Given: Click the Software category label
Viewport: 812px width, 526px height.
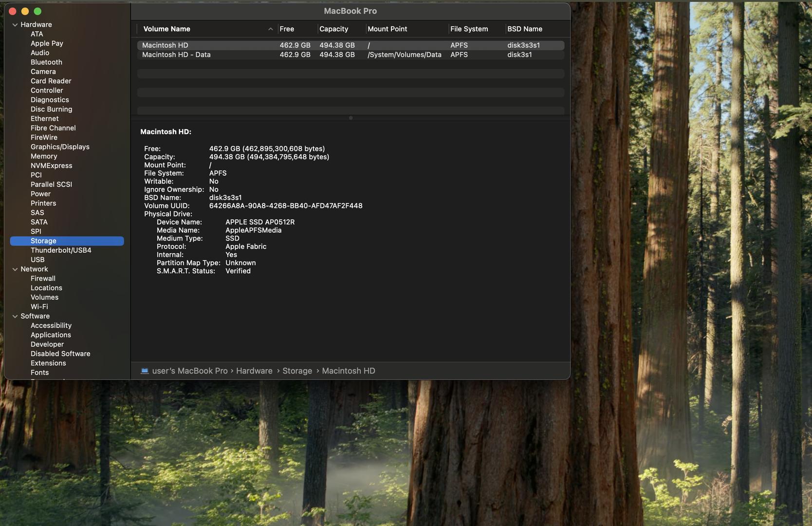Looking at the screenshot, I should [35, 317].
